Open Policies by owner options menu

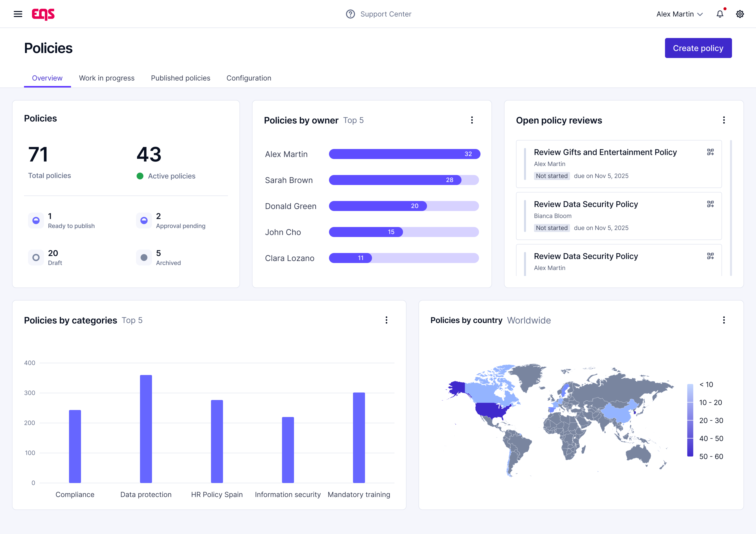click(x=472, y=120)
